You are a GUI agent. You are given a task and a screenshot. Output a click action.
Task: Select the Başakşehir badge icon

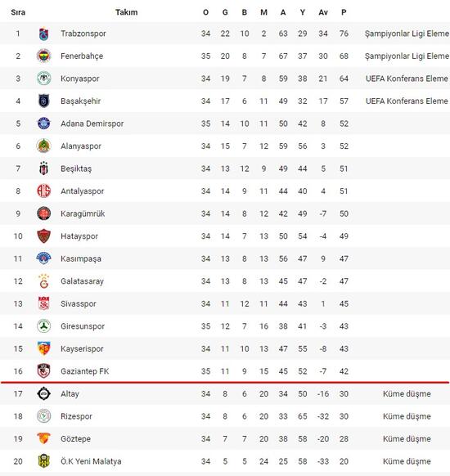tap(43, 101)
